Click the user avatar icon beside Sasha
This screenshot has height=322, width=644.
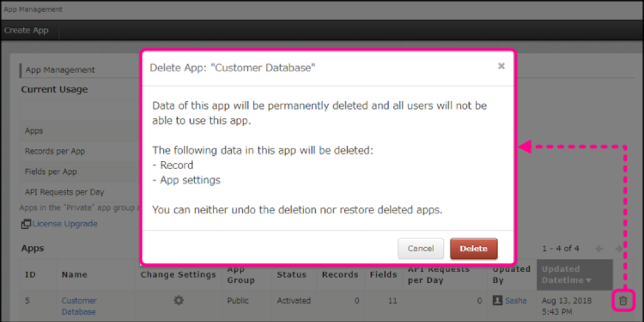click(x=497, y=301)
